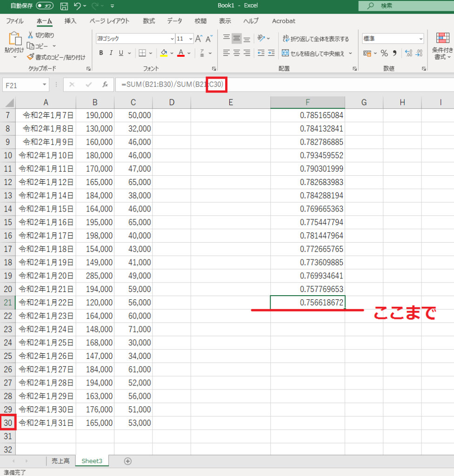454x476 pixels.
Task: Select the center align icon
Action: click(237, 53)
